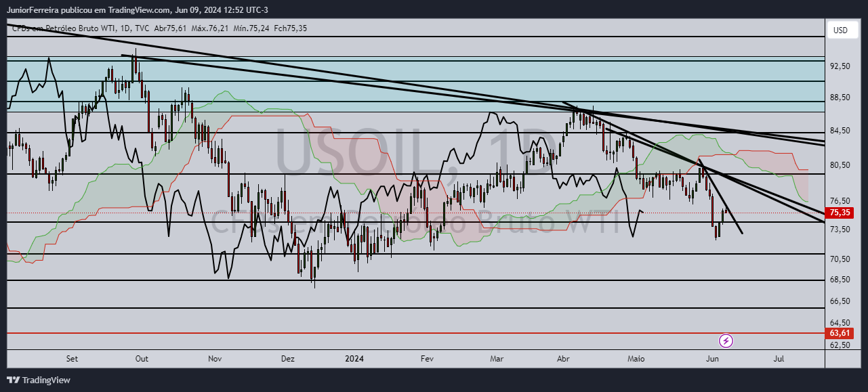Click the Maio month label on time axis
This screenshot has height=392, width=868.
click(635, 359)
